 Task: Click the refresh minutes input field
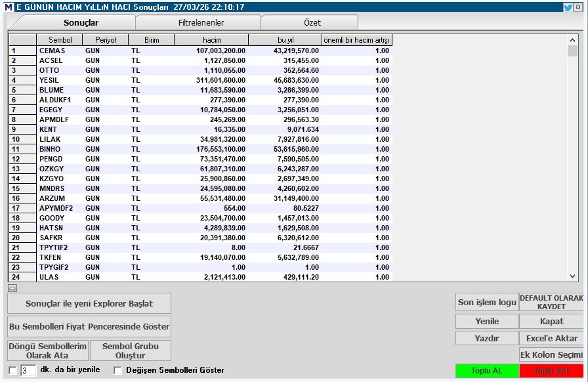[x=28, y=370]
